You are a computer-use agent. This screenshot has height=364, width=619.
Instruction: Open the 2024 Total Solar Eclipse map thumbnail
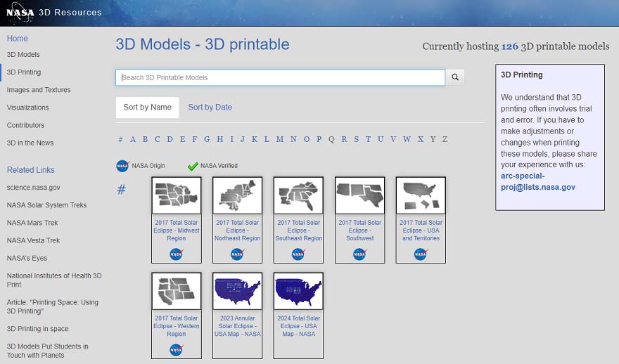(298, 291)
